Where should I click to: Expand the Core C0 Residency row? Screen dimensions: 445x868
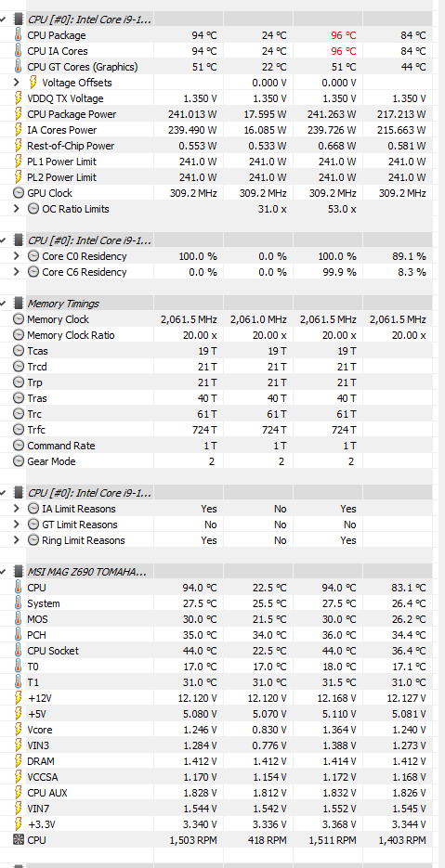point(17,256)
